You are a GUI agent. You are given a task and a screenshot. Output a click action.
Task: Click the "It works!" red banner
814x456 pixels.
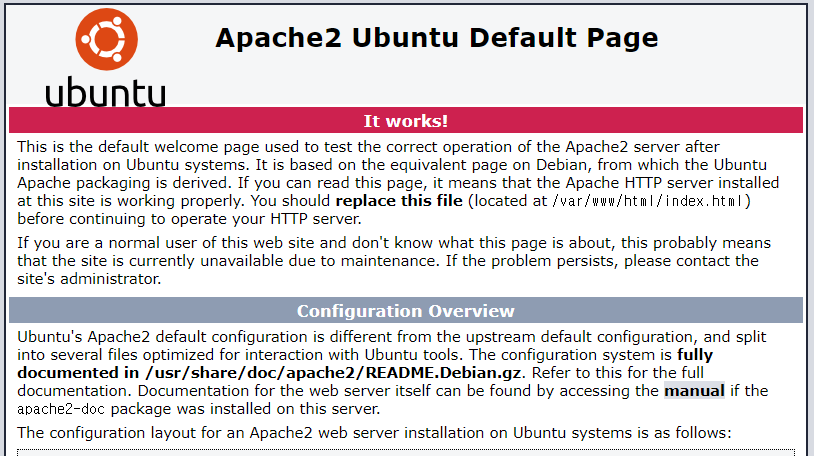(x=405, y=120)
